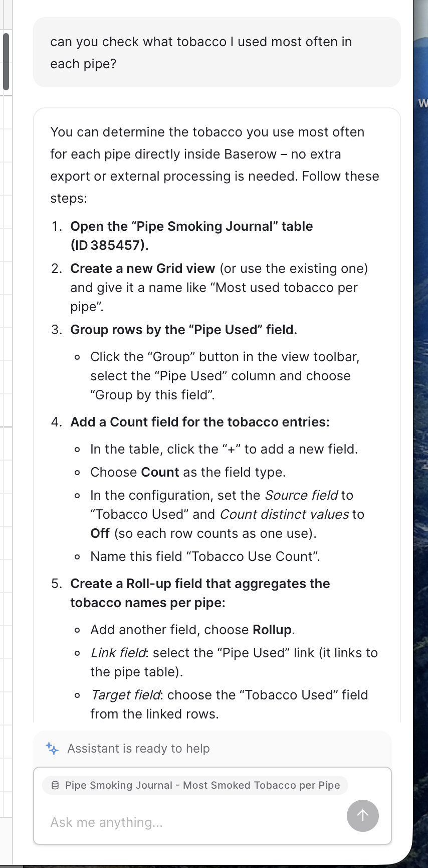
Task: Click the italic "Count distinct values" text
Action: pos(284,514)
